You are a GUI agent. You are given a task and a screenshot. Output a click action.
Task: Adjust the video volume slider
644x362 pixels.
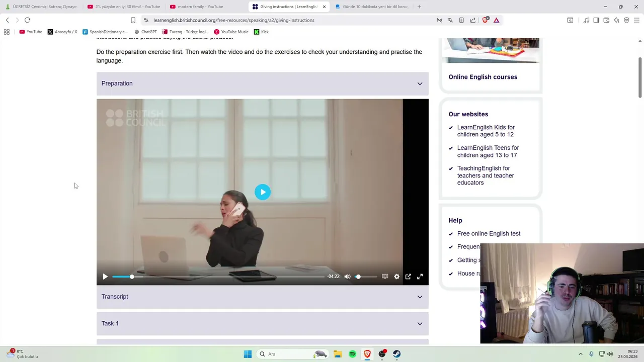(x=366, y=277)
